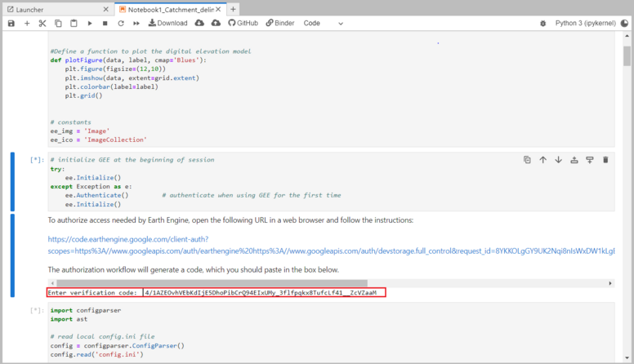Click the Binder button in the toolbar
The image size is (634, 364).
pos(279,24)
